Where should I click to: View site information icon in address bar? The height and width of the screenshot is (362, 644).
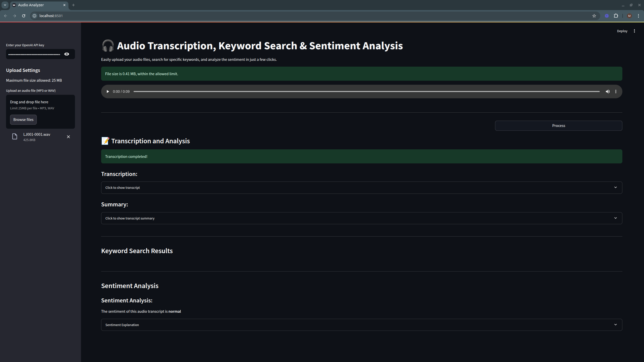pyautogui.click(x=34, y=16)
